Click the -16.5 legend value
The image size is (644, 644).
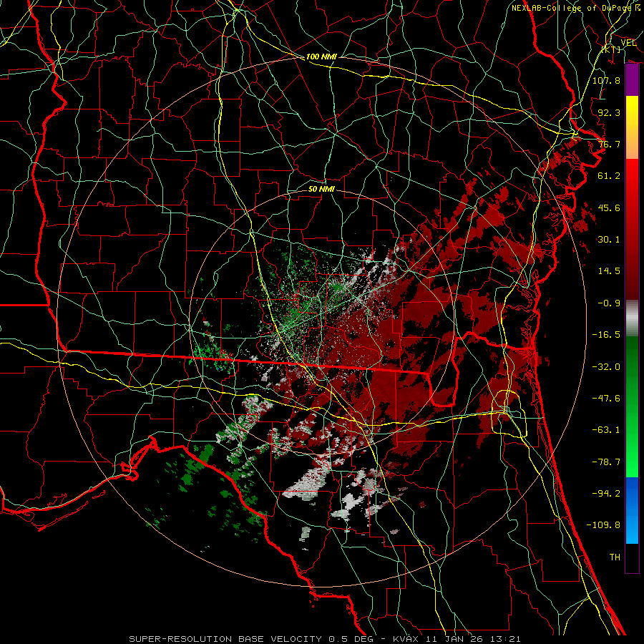tap(606, 335)
